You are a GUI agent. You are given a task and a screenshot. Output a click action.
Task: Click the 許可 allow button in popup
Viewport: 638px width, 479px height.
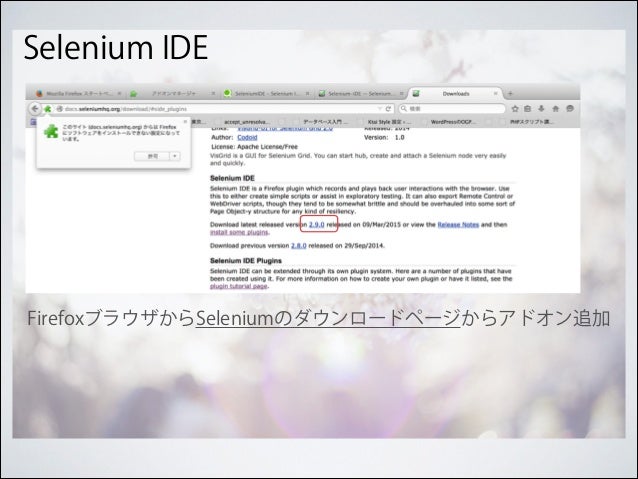[153, 156]
